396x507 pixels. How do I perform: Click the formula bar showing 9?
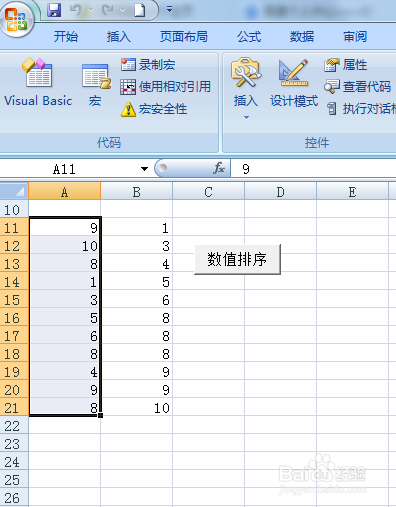313,169
